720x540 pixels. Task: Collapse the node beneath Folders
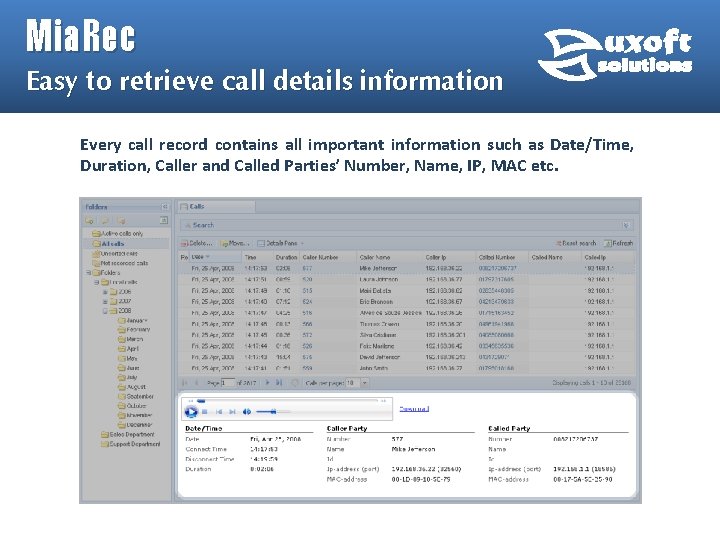(x=96, y=282)
